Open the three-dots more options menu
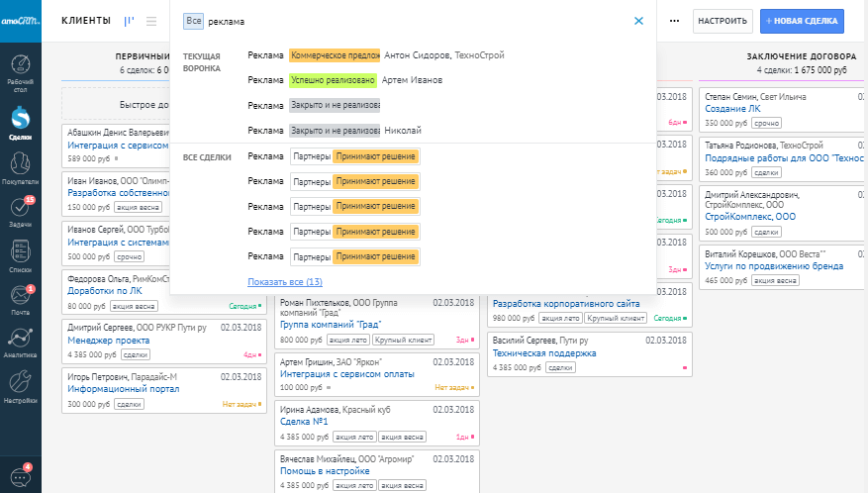Viewport: 868px width, 493px height. coord(675,20)
